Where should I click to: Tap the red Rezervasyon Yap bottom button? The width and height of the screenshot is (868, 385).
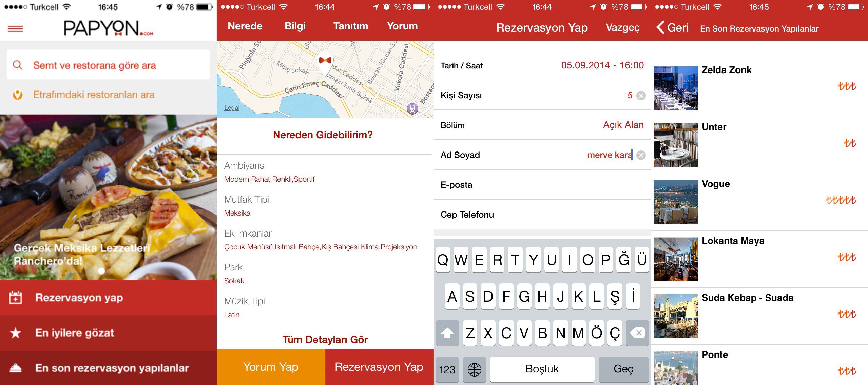(x=379, y=367)
